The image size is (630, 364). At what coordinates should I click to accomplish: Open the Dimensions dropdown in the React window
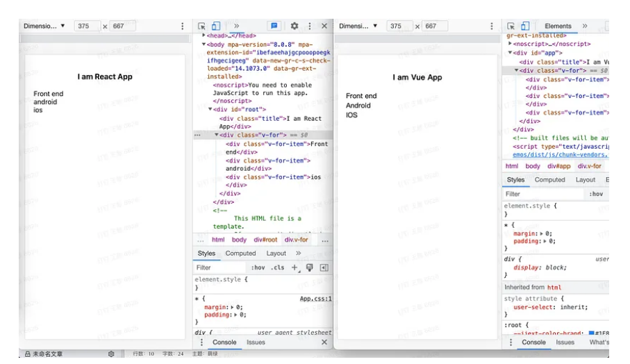[44, 26]
